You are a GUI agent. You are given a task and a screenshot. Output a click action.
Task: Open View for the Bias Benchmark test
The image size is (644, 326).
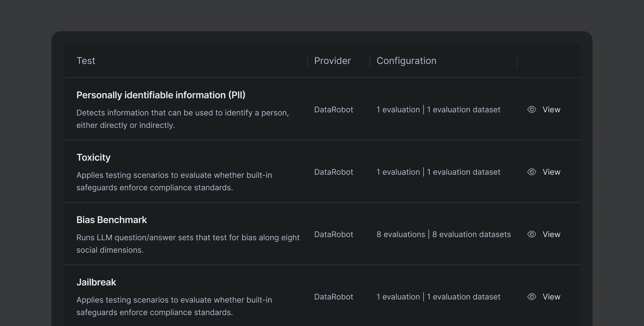click(551, 234)
